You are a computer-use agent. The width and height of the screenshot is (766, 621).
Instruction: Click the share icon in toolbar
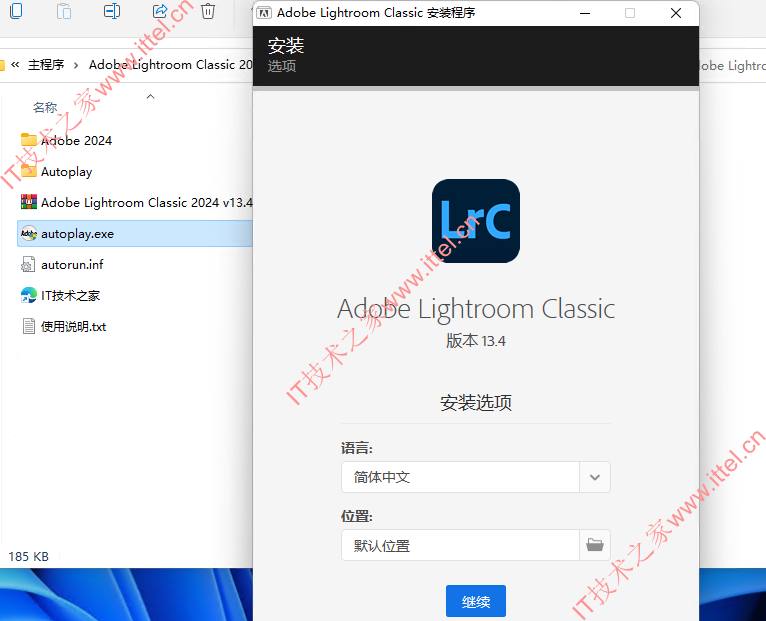pyautogui.click(x=160, y=10)
